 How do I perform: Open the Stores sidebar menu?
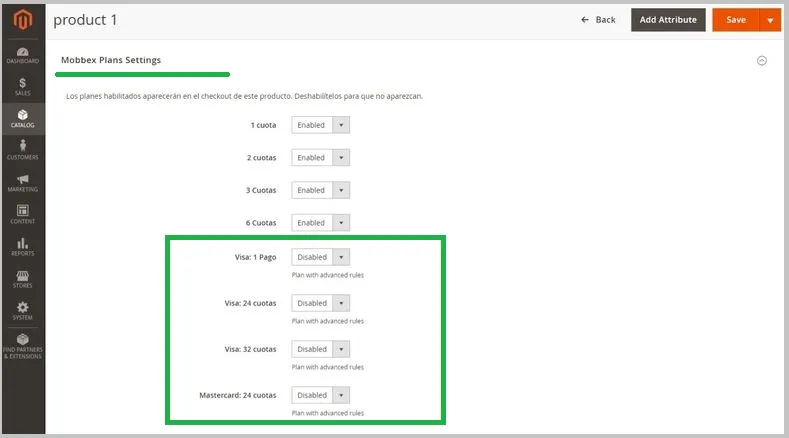23,279
